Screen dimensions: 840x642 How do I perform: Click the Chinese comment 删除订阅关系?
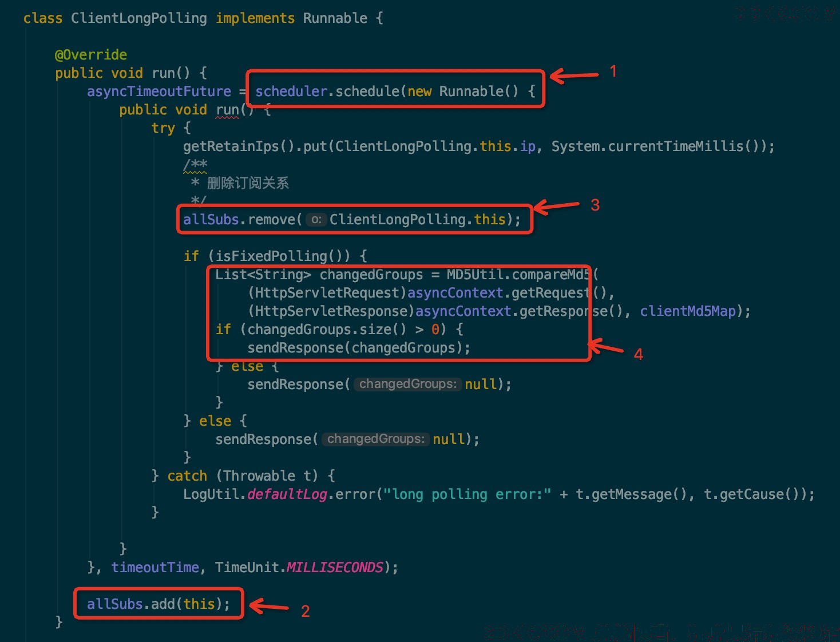tap(248, 183)
